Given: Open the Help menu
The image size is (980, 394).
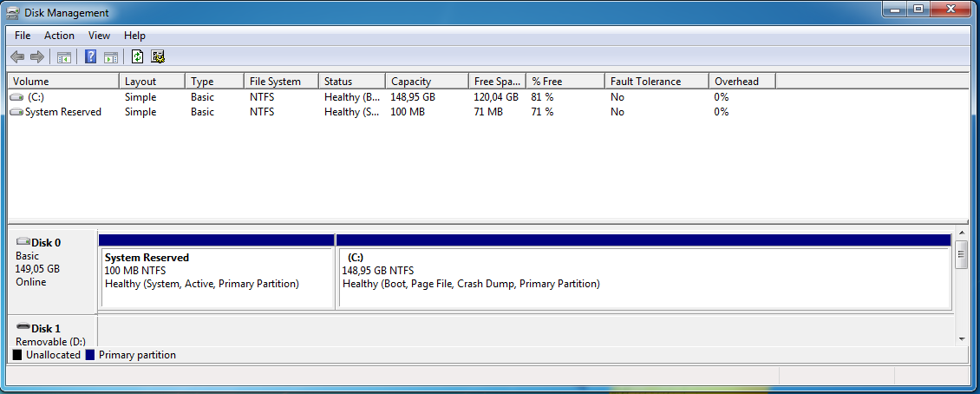Looking at the screenshot, I should (134, 36).
